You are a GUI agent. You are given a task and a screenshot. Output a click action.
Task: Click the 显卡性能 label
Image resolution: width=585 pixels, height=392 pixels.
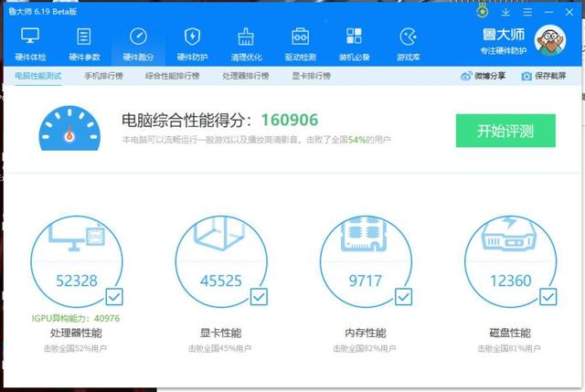[x=221, y=333]
